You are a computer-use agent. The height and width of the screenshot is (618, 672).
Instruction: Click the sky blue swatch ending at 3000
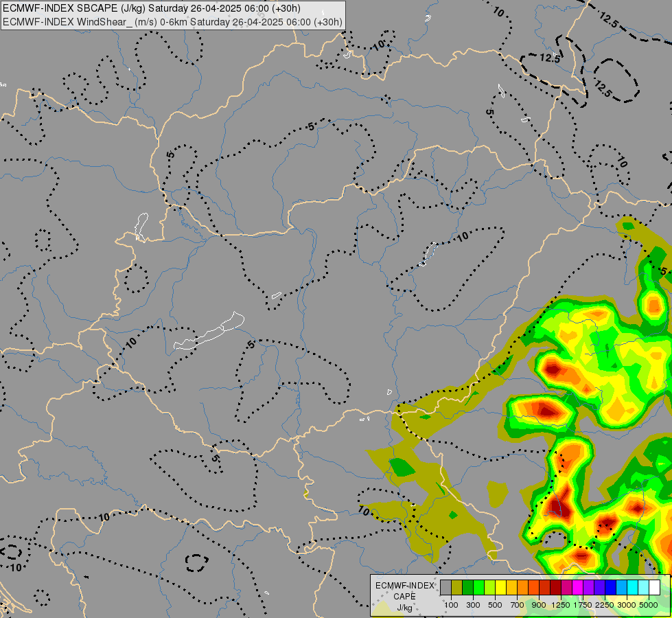pyautogui.click(x=622, y=588)
